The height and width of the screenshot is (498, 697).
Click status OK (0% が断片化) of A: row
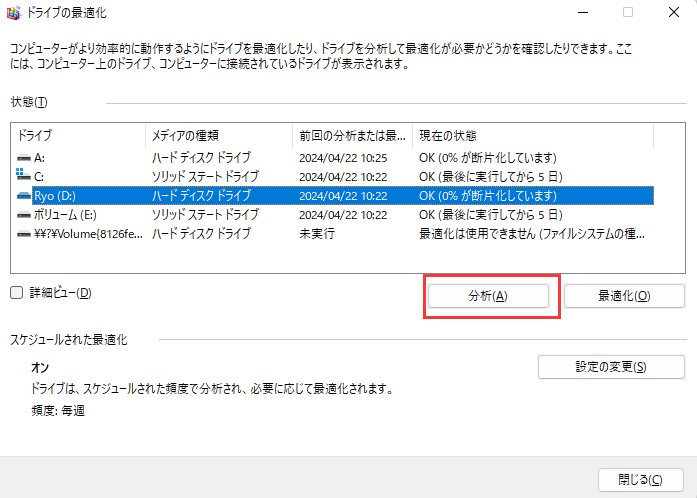click(x=488, y=158)
